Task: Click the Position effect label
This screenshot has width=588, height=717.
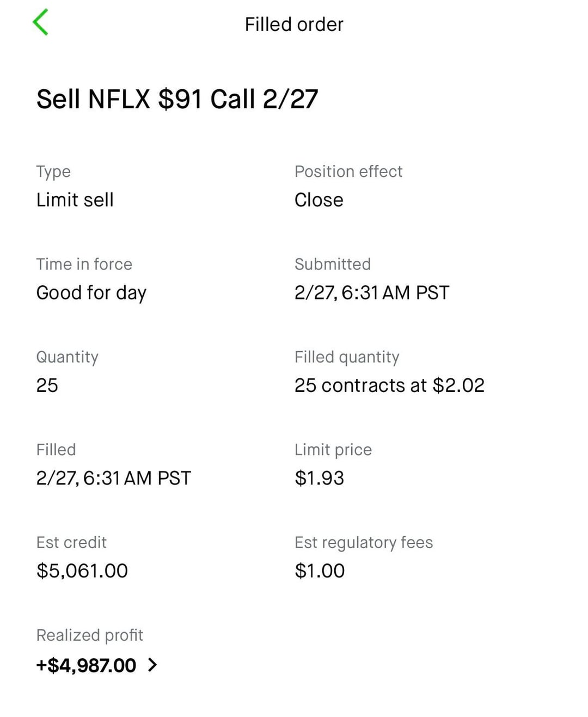Action: 348,171
